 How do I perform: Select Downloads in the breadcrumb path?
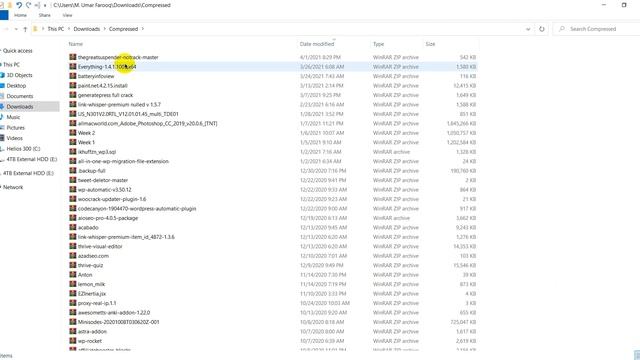tap(87, 29)
